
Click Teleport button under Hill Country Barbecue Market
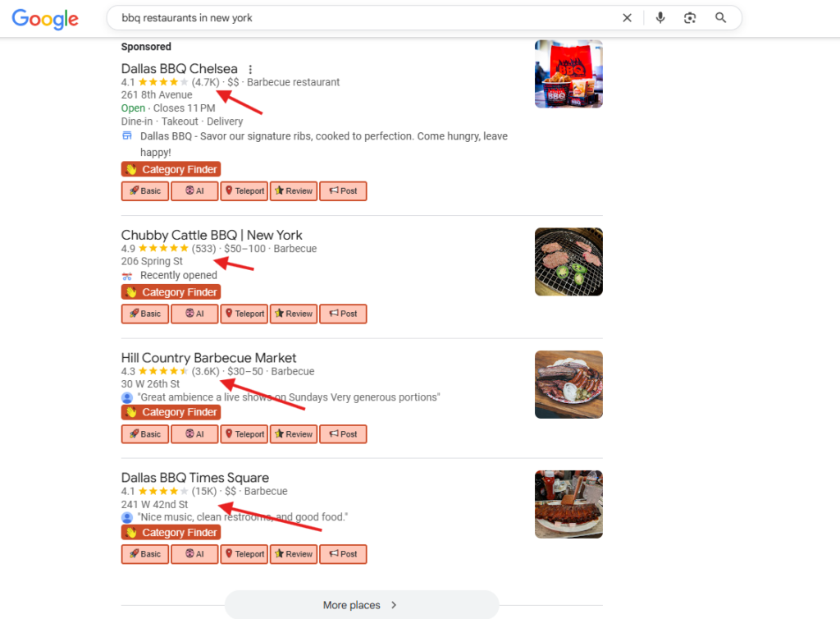click(244, 434)
